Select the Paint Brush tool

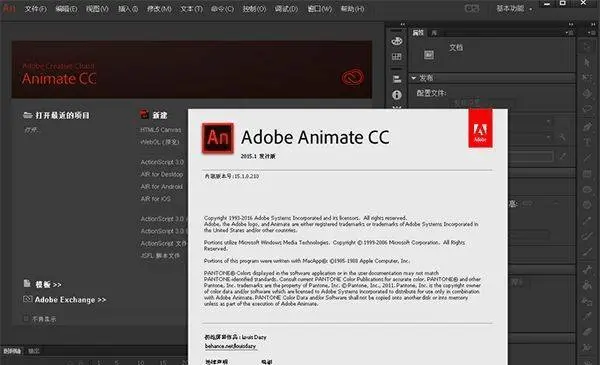587,236
